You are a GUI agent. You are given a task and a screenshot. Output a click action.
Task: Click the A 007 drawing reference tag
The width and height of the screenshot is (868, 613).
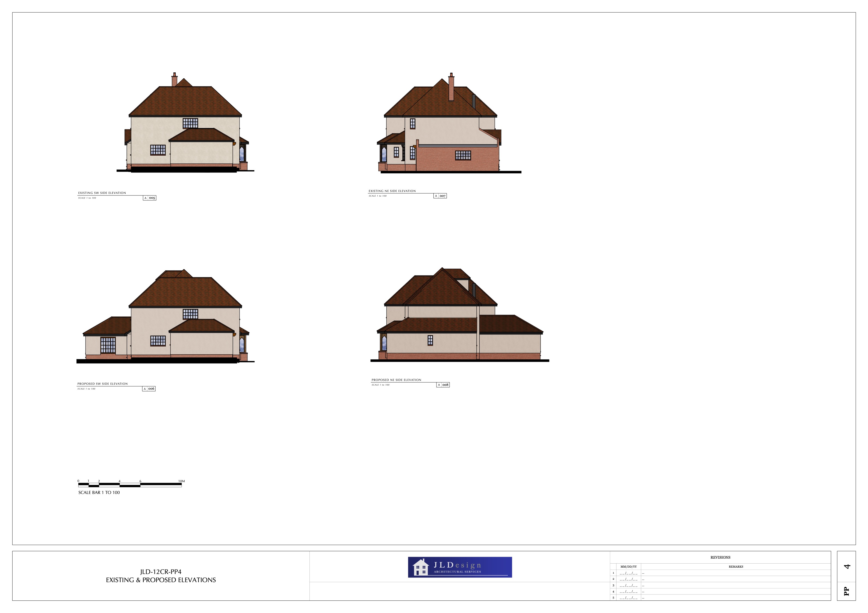coord(440,196)
